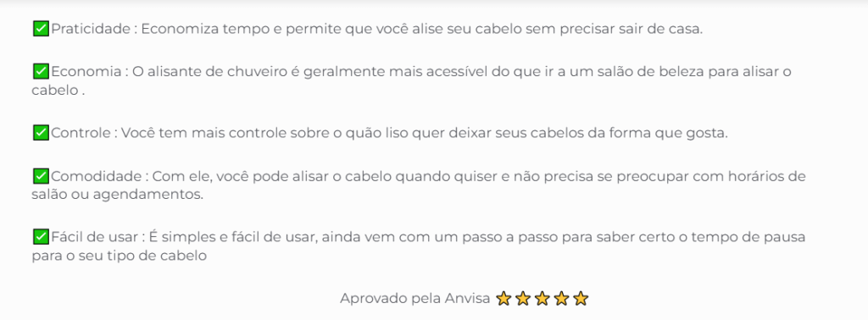Click the word 'Controle' heading
This screenshot has height=320, width=868.
[x=81, y=133]
